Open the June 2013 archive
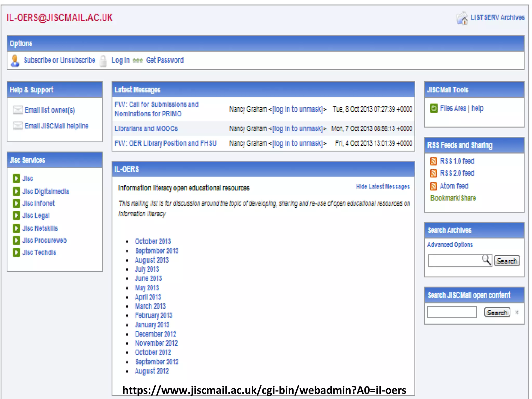532x399 pixels. [148, 278]
